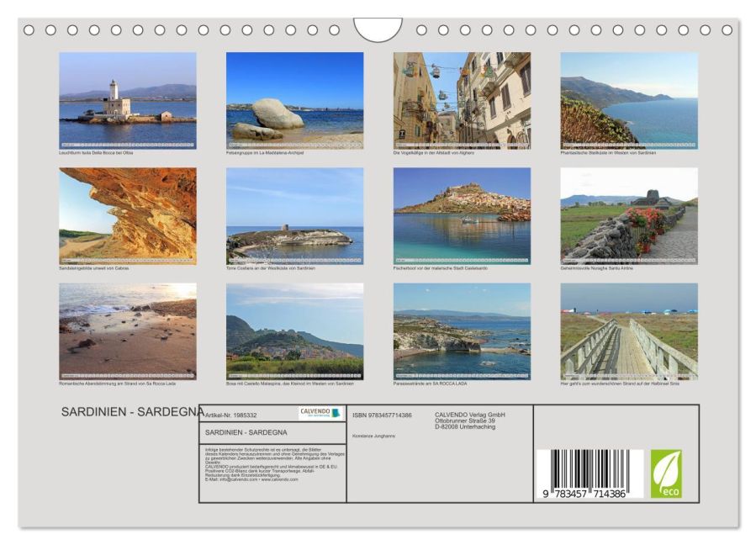Click the Paradiesstrände am SA ROCCA LADA caption
Screen dimensions: 756x545
(430, 384)
